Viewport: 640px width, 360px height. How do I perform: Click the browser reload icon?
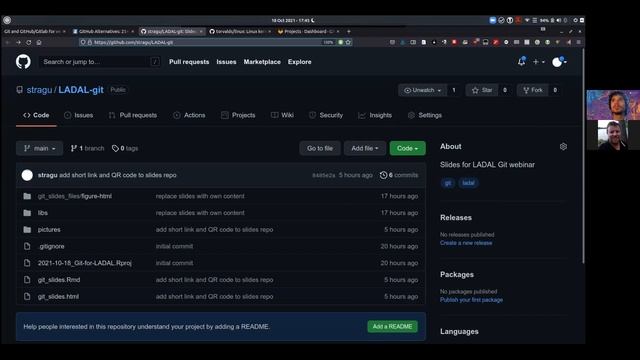[x=29, y=42]
